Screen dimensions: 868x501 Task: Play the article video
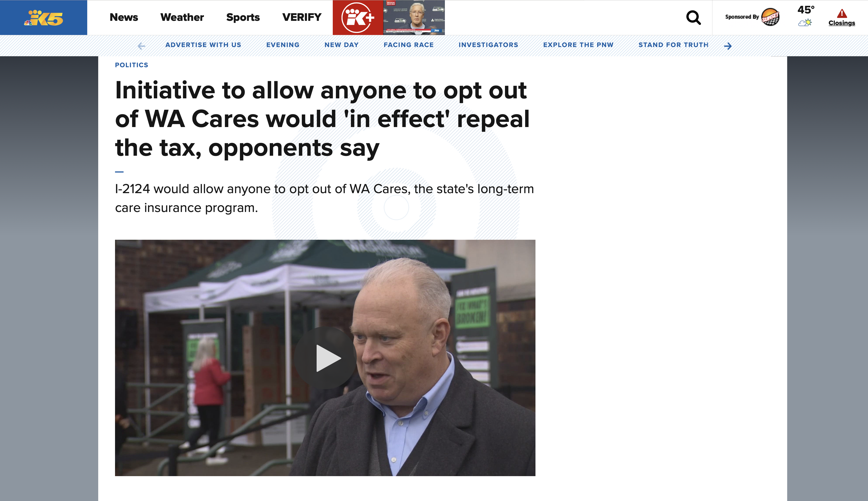coord(325,358)
